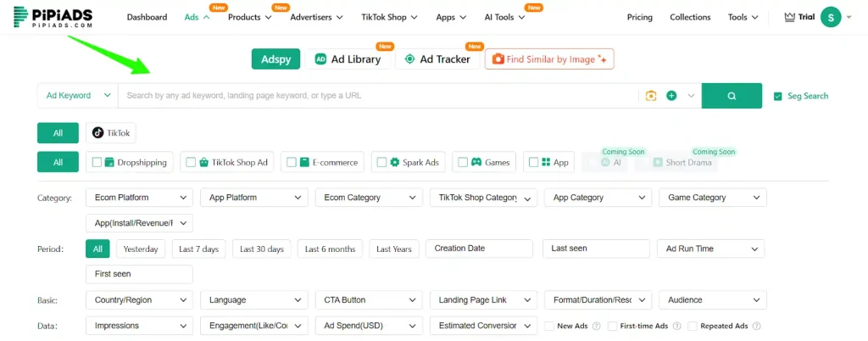868x341 pixels.
Task: Open the AI Tools navigation menu
Action: point(504,17)
